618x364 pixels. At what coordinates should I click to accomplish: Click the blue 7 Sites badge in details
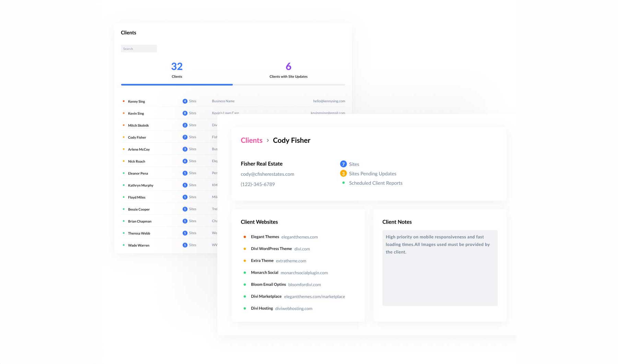343,164
